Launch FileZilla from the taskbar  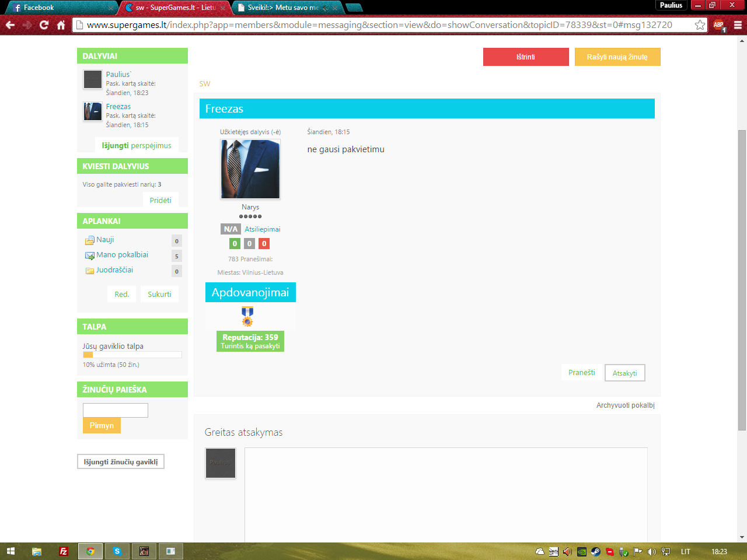tap(64, 551)
